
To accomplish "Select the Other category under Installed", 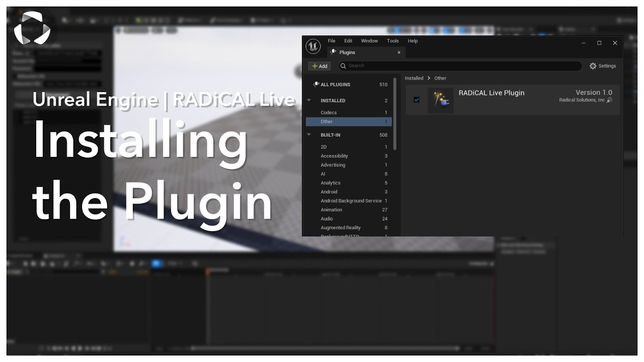I will point(349,122).
